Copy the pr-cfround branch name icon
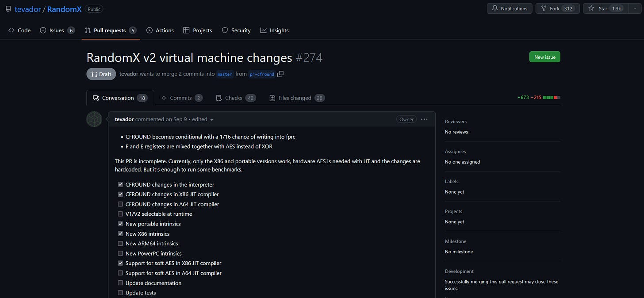 [x=280, y=74]
